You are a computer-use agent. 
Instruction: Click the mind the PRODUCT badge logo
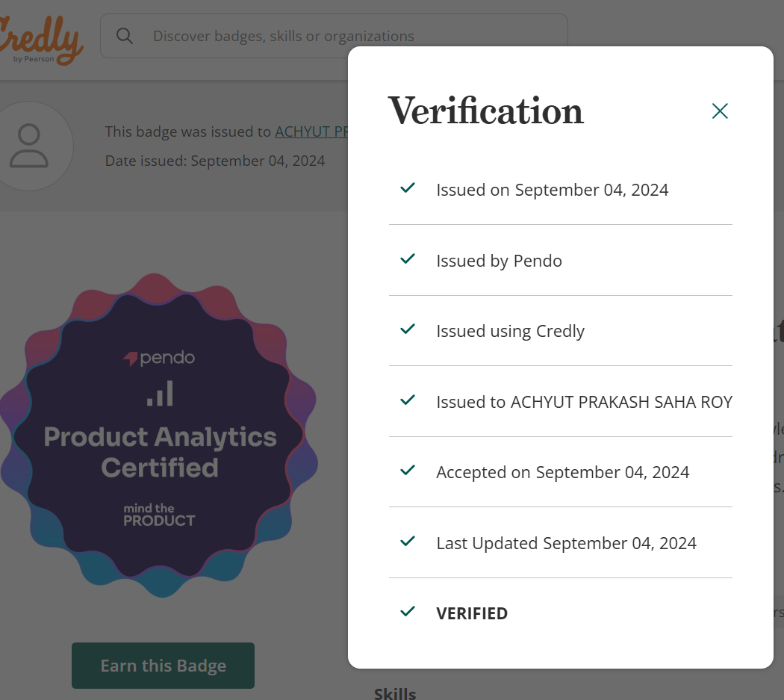point(159,515)
